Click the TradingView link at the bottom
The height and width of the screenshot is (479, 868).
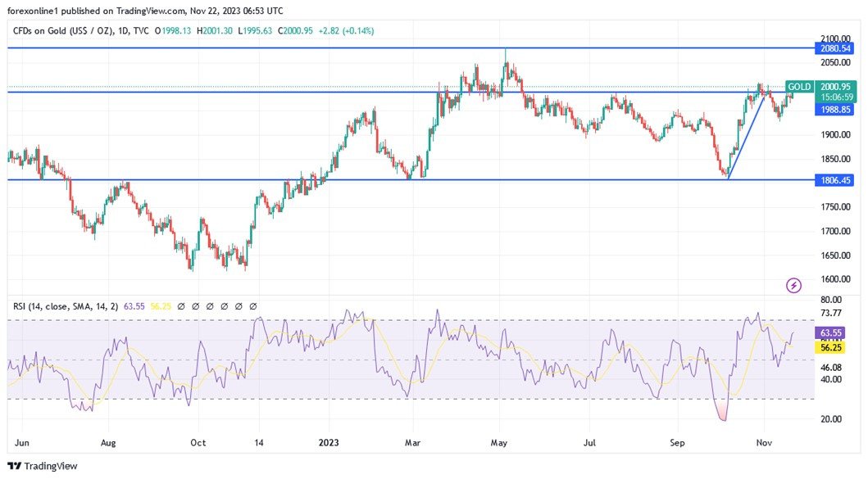[49, 465]
